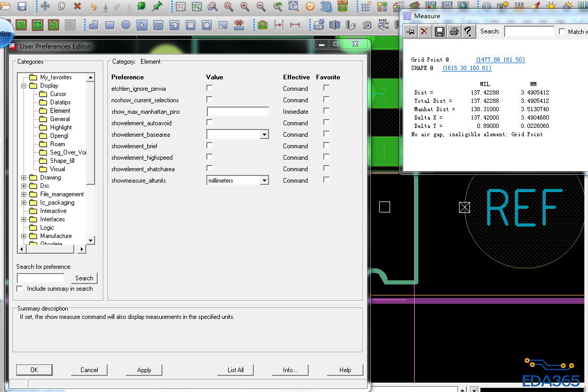
Task: Open the 3D viewer
Action: pos(326,6)
